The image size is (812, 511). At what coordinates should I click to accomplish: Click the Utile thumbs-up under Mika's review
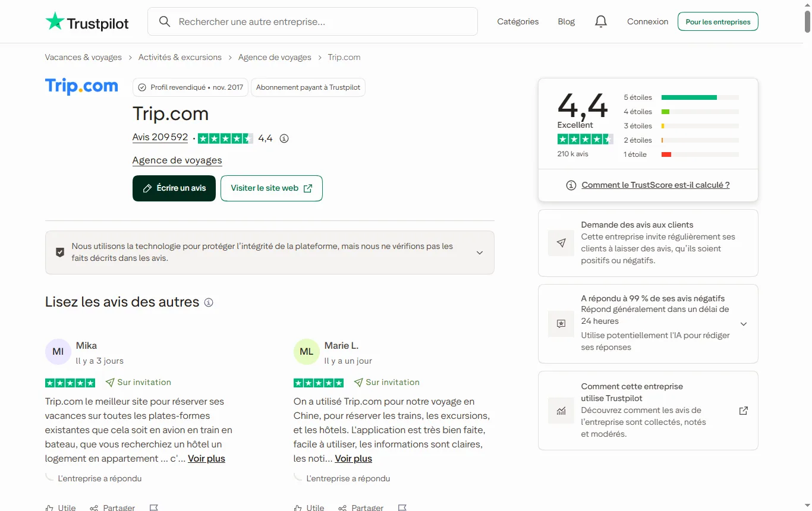pyautogui.click(x=61, y=507)
